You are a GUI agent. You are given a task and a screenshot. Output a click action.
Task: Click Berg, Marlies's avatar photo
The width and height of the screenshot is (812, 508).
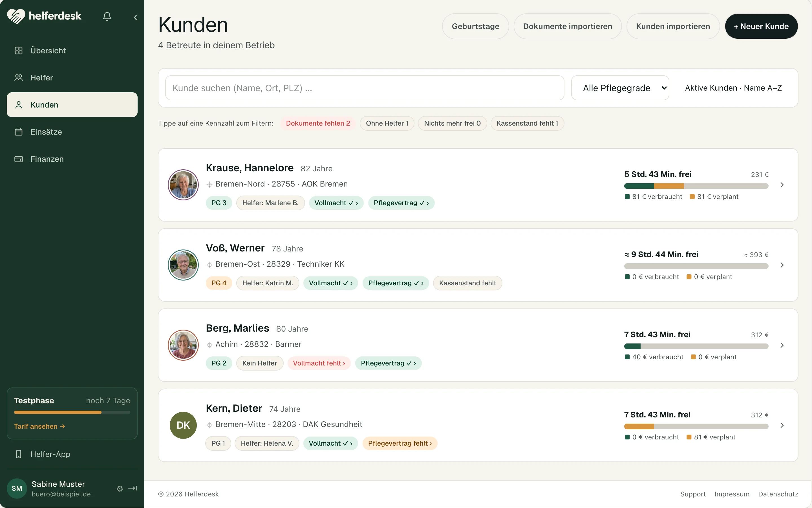click(x=183, y=345)
